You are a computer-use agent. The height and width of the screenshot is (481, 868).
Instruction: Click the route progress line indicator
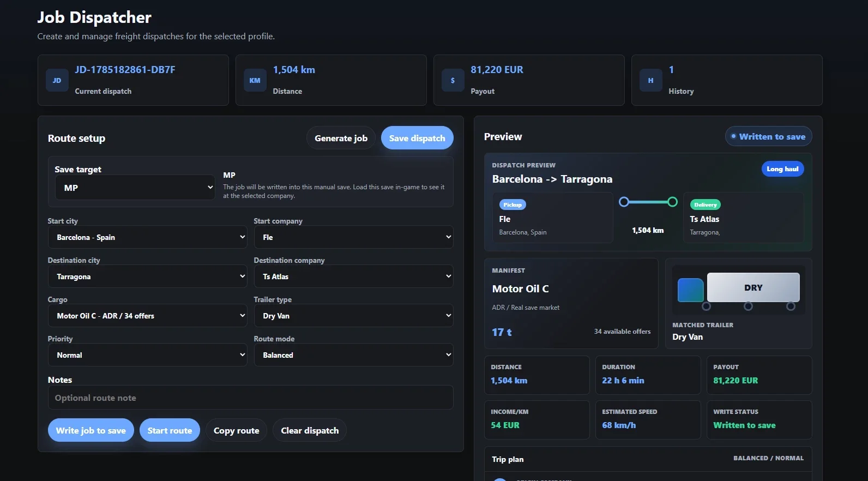point(648,202)
